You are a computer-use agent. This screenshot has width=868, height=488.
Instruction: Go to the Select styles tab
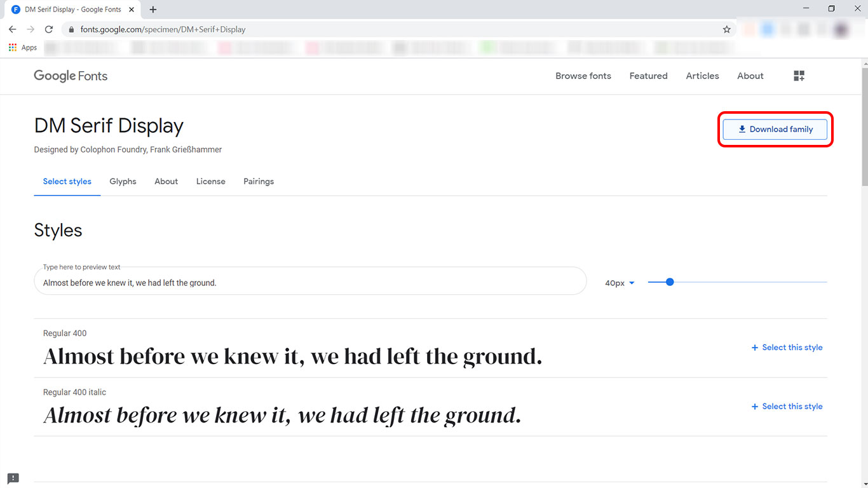pos(67,181)
